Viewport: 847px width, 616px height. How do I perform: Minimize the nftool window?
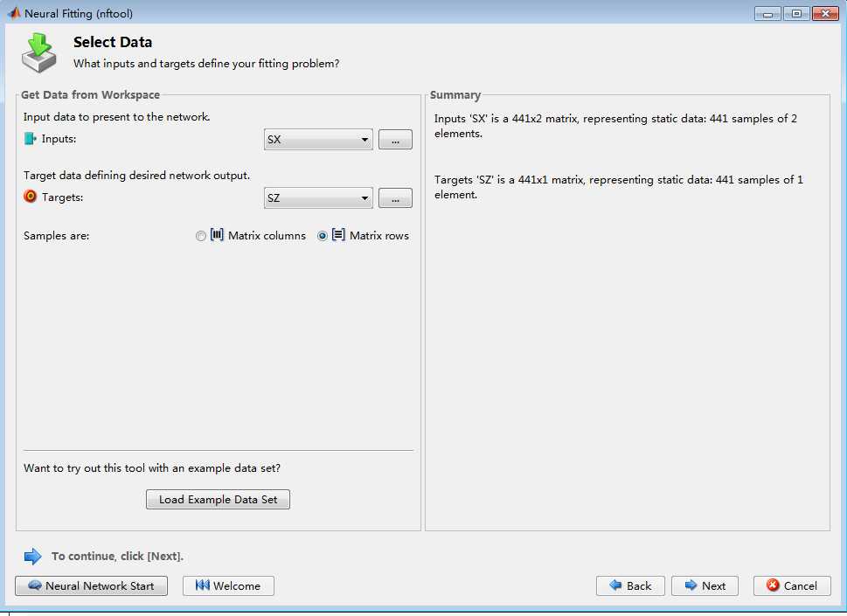click(767, 13)
